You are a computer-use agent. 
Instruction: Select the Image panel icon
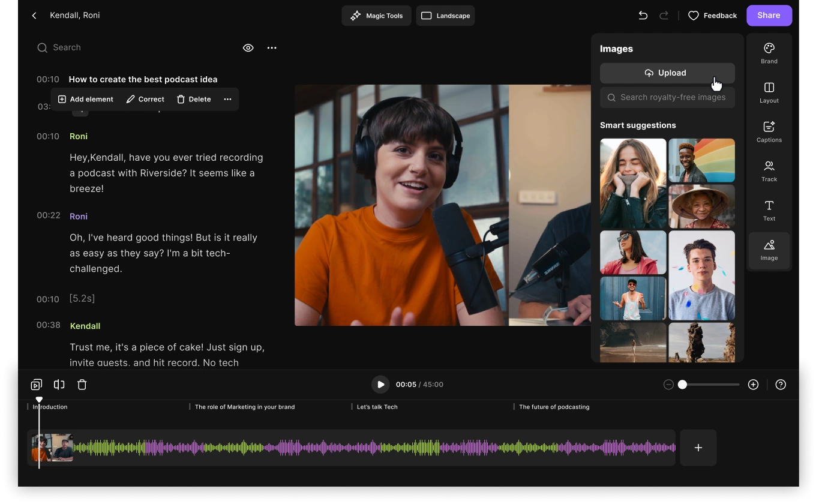pyautogui.click(x=769, y=250)
